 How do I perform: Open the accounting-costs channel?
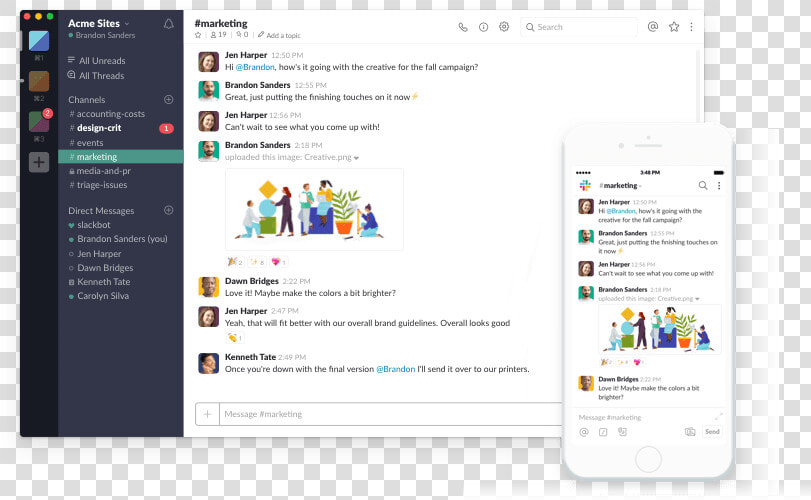[107, 114]
